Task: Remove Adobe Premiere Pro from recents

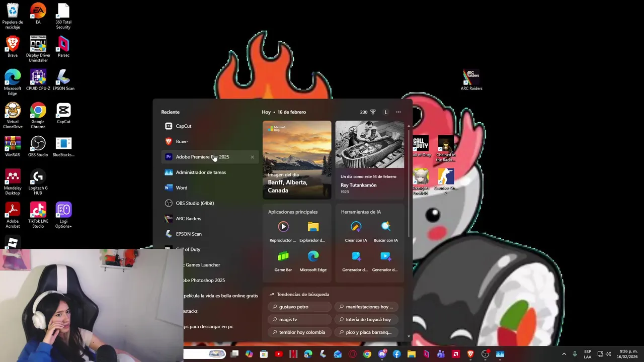Action: click(x=252, y=157)
